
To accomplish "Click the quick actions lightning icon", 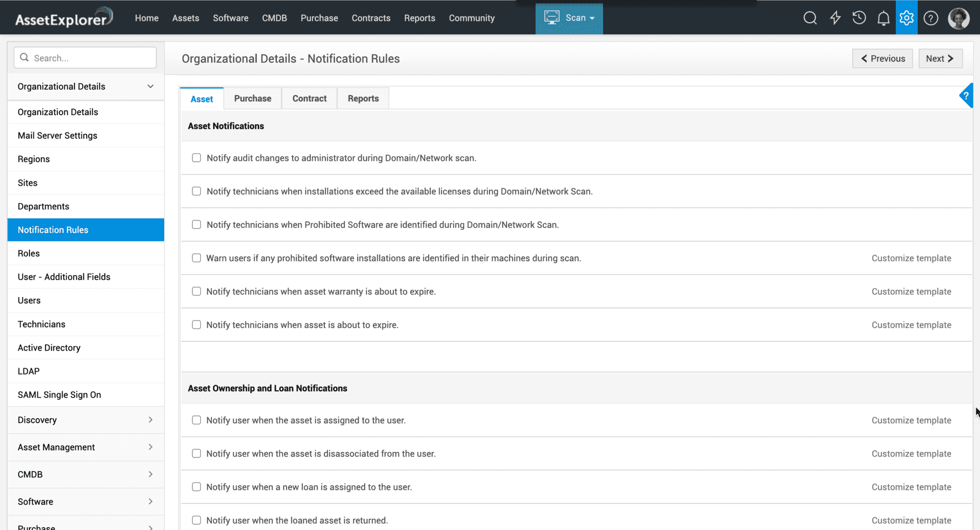I will [x=835, y=18].
